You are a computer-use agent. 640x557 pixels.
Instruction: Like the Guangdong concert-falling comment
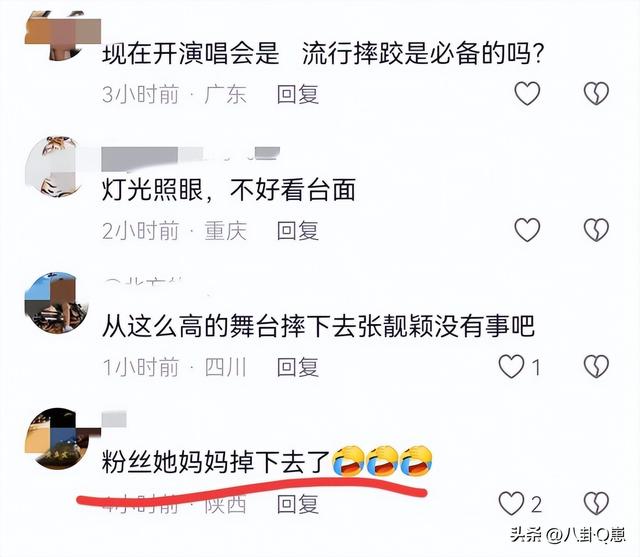(x=527, y=93)
